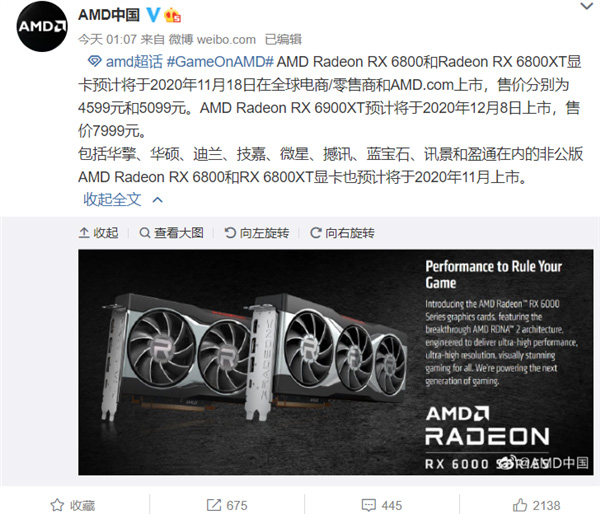
Task: Click the 微博 weibo.com source link
Action: pos(212,39)
